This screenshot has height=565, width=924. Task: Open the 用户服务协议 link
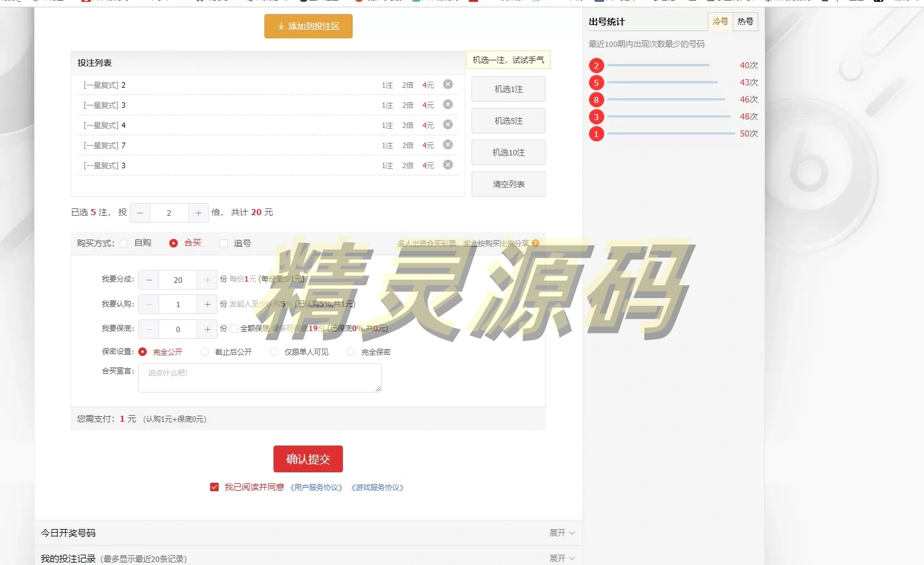pos(316,488)
